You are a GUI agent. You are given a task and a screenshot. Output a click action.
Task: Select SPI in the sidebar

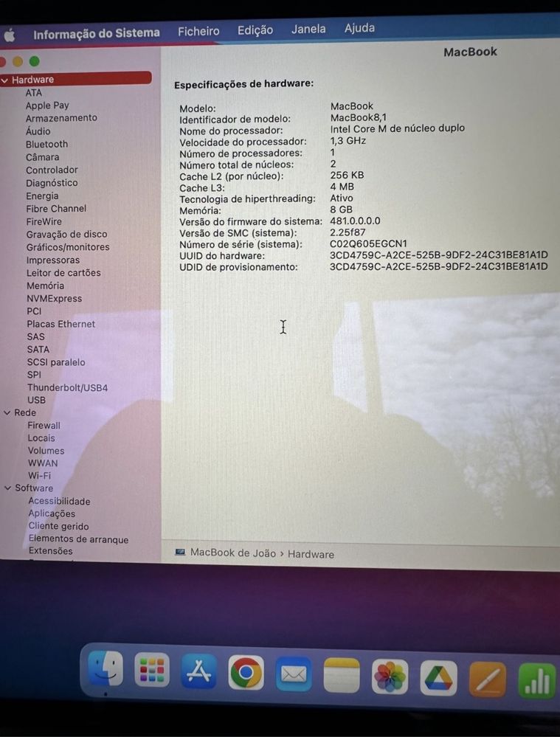click(34, 375)
